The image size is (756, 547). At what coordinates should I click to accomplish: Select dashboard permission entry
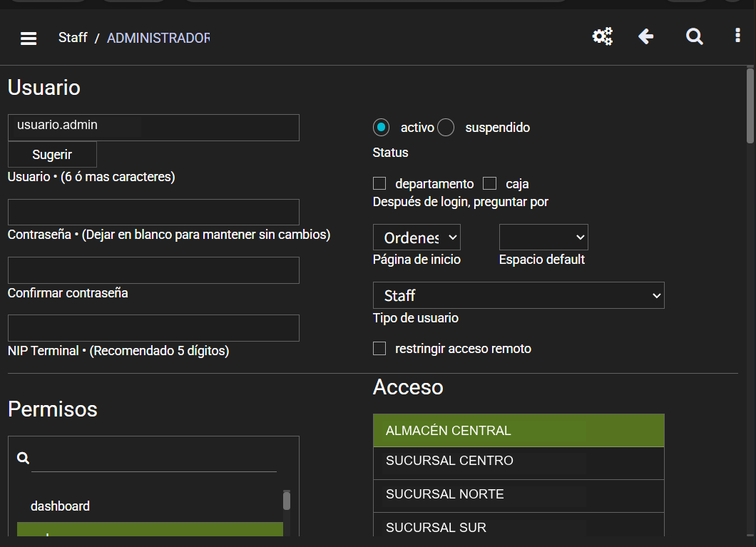[x=150, y=506]
